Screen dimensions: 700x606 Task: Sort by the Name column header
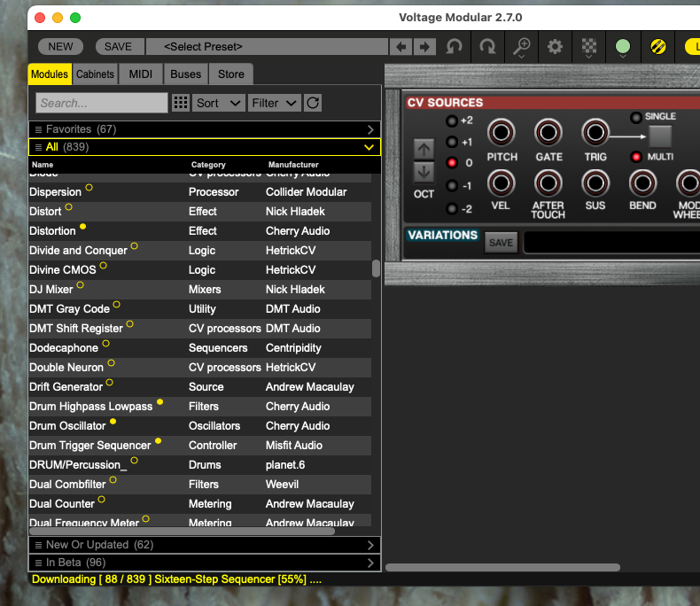click(x=43, y=165)
